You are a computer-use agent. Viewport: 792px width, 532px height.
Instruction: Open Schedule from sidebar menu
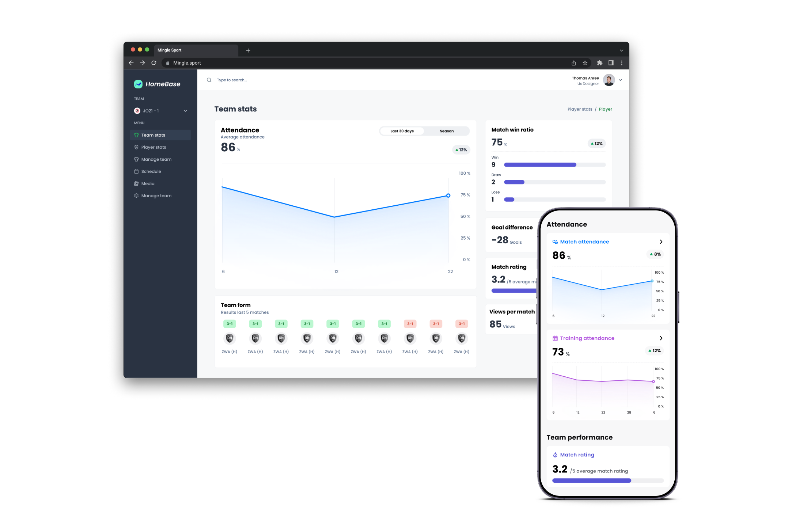pyautogui.click(x=151, y=171)
